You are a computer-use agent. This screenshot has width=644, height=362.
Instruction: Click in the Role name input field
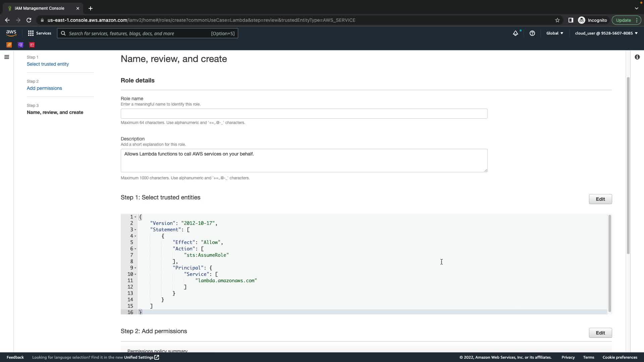point(304,114)
